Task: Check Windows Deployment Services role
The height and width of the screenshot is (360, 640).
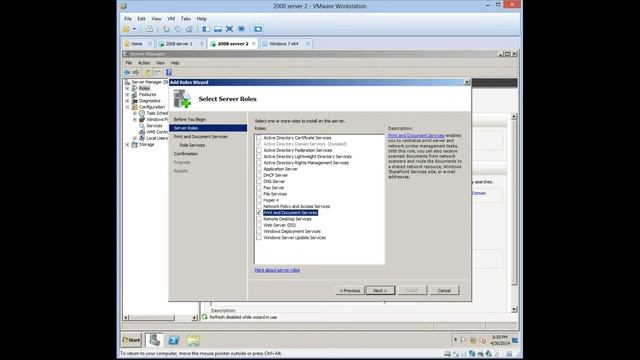Action: [x=259, y=231]
